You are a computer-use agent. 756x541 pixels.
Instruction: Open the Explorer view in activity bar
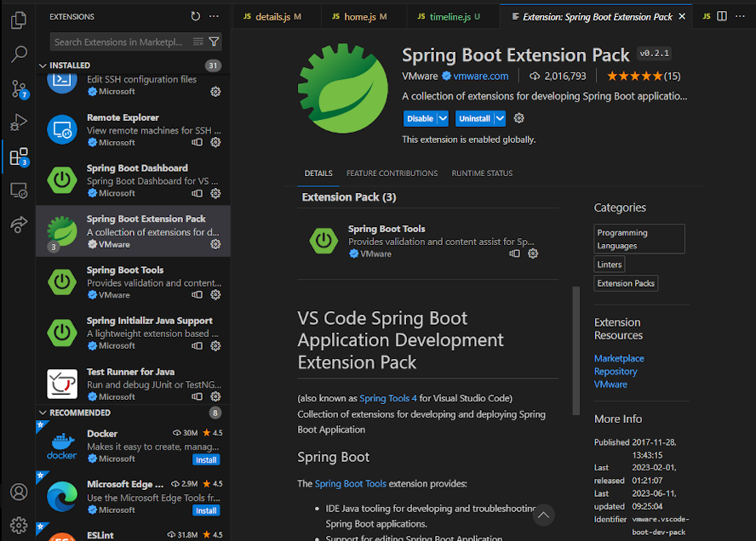click(19, 20)
